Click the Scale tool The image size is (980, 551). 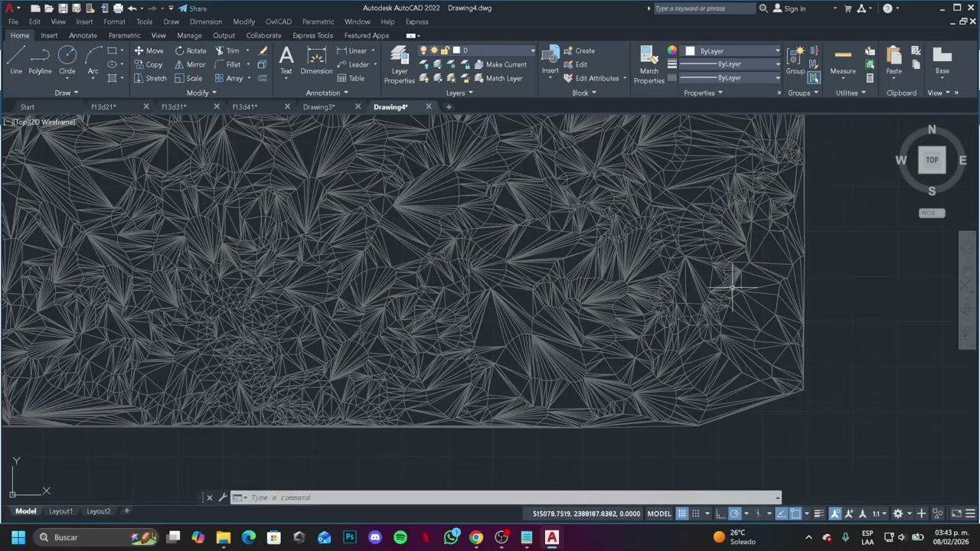click(188, 78)
